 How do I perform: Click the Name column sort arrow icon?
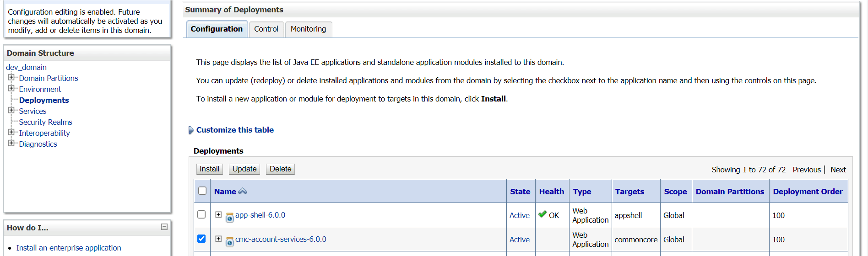click(243, 192)
